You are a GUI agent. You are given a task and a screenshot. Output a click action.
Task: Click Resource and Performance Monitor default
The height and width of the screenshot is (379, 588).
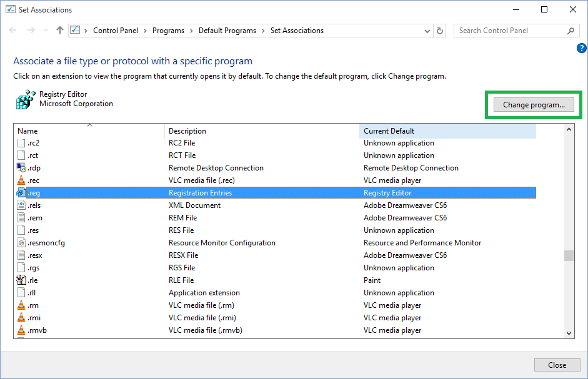pyautogui.click(x=422, y=243)
